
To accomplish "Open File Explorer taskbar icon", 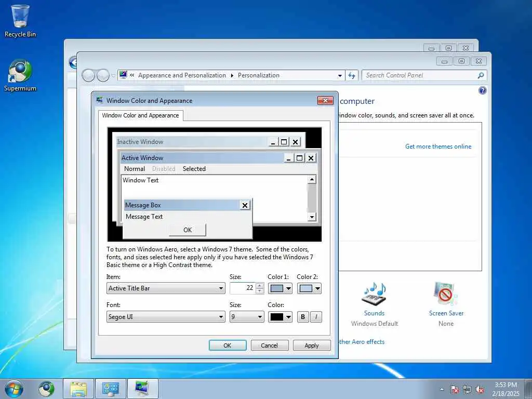I will click(x=78, y=389).
